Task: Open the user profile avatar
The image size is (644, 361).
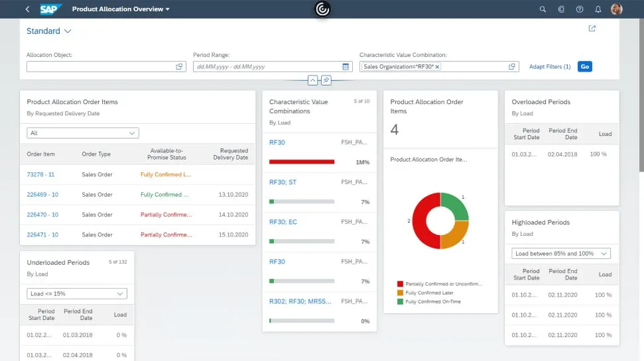Action: click(617, 9)
